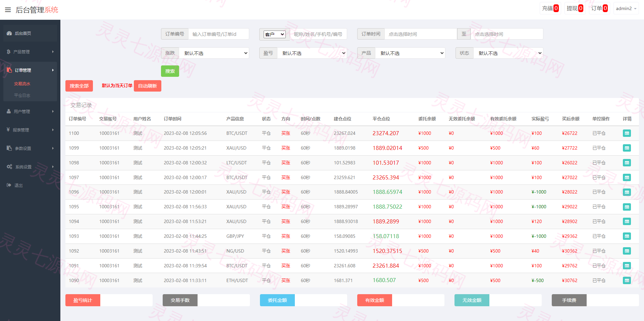The height and width of the screenshot is (321, 644).
Task: Pick the order start time field
Action: [x=421, y=34]
